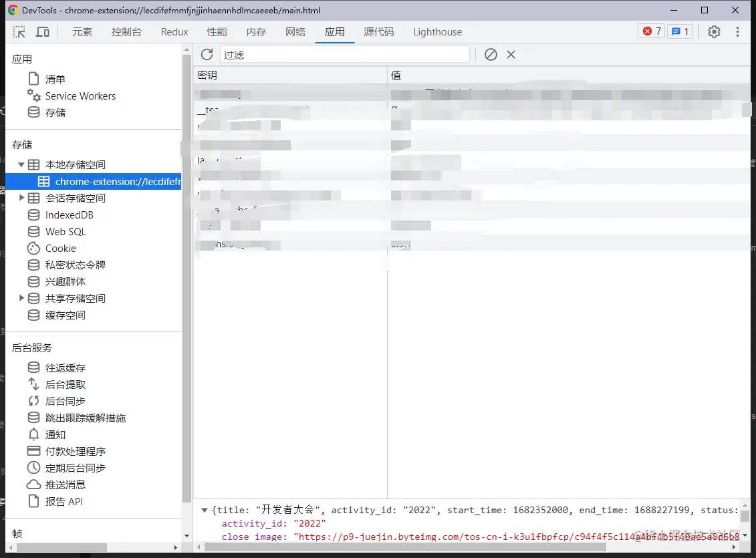Click the red error count badge

click(x=652, y=31)
